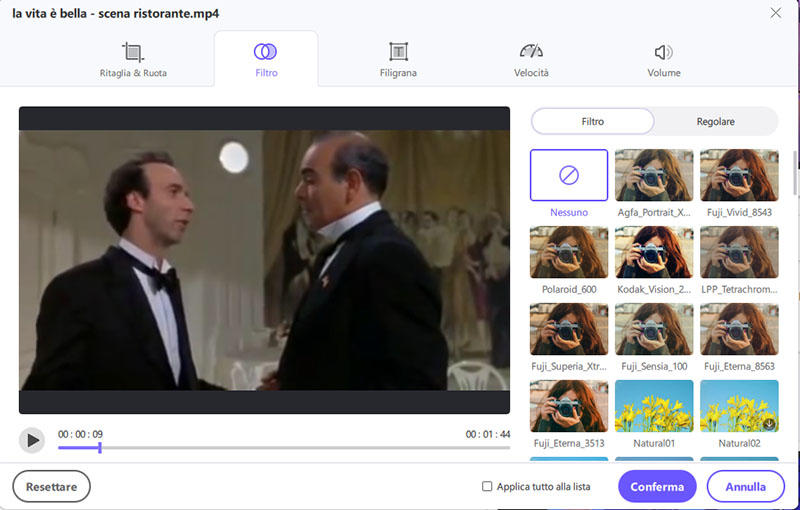
Task: Go to the Volume tab
Action: (664, 60)
